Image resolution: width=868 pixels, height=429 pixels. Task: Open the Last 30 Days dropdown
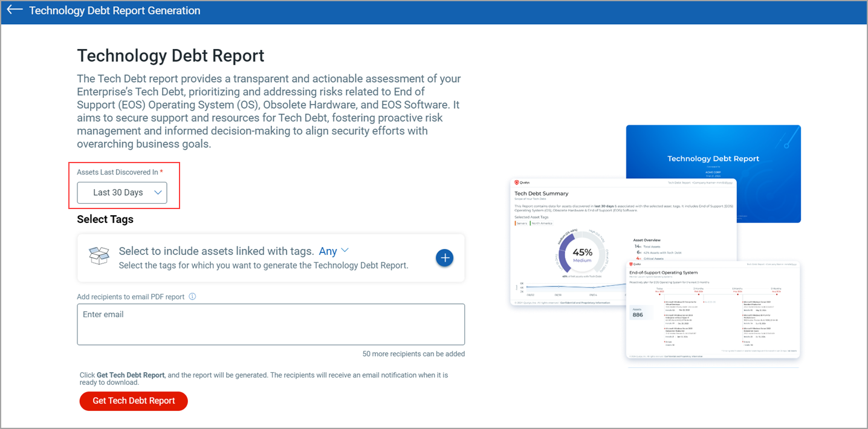coord(122,193)
